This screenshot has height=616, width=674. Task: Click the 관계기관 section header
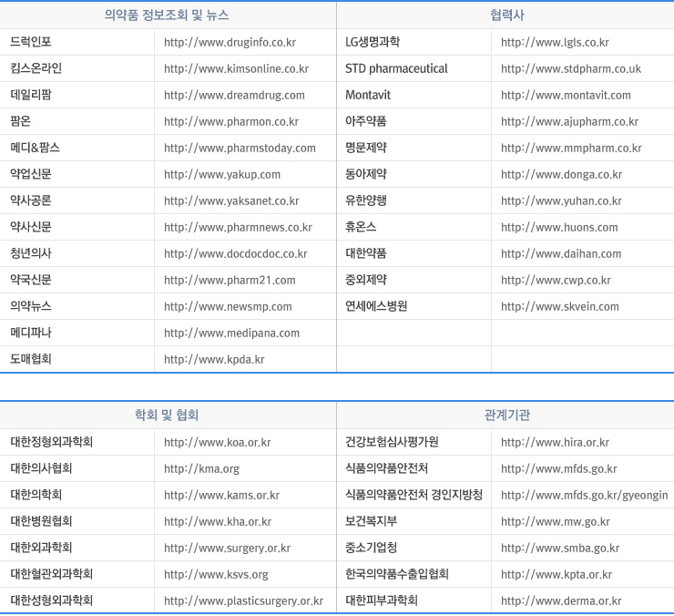tap(507, 416)
